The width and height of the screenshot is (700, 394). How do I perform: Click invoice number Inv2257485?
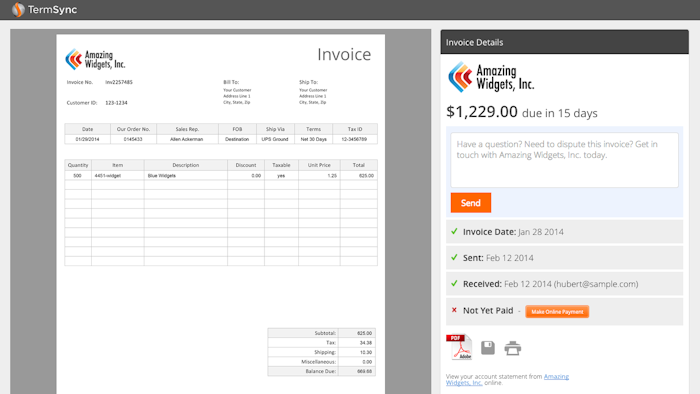point(119,82)
